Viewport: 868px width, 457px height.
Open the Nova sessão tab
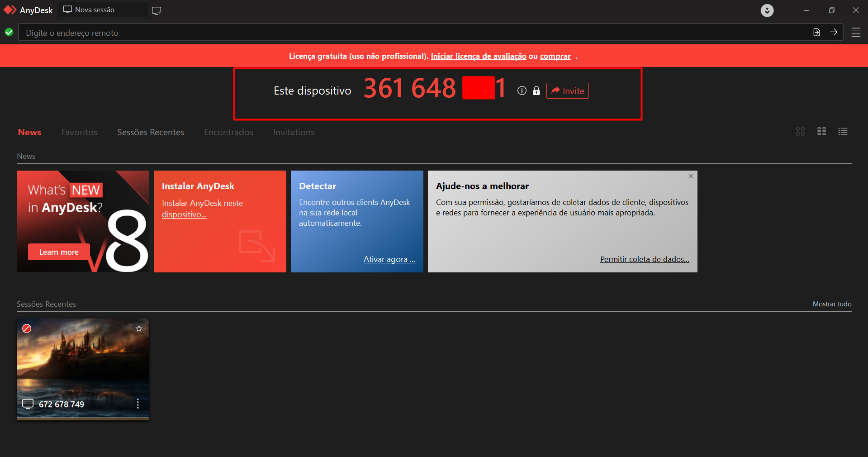[x=103, y=10]
